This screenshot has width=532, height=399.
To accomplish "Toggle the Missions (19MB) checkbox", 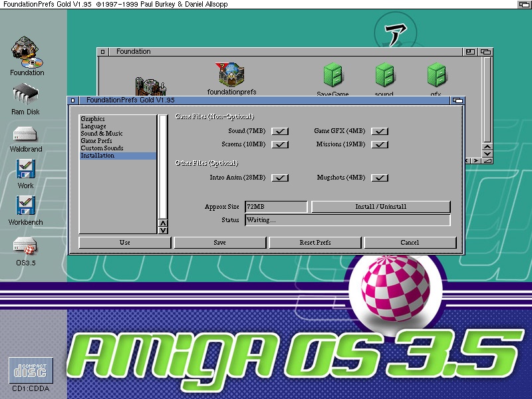I will tap(380, 144).
